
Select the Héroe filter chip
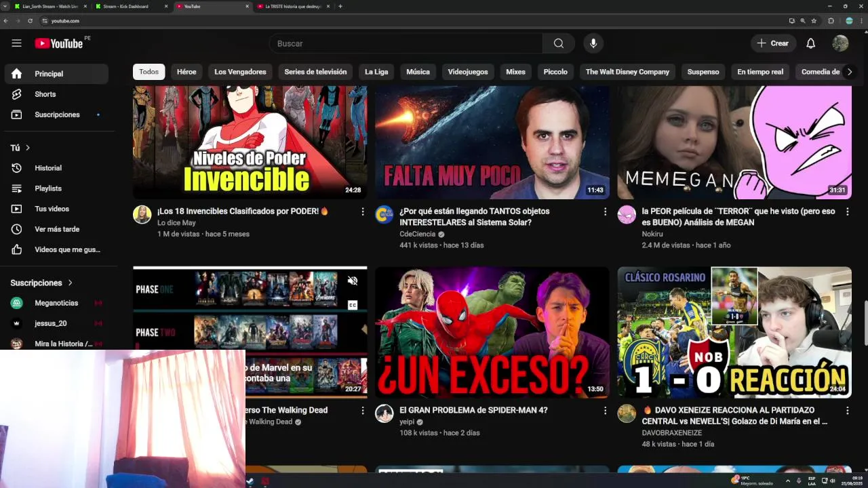click(186, 72)
